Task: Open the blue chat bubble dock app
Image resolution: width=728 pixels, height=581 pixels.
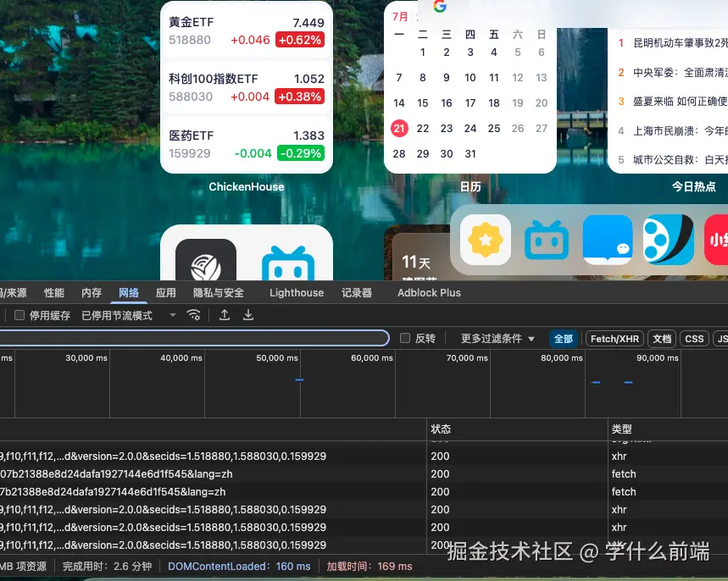Action: [x=609, y=240]
